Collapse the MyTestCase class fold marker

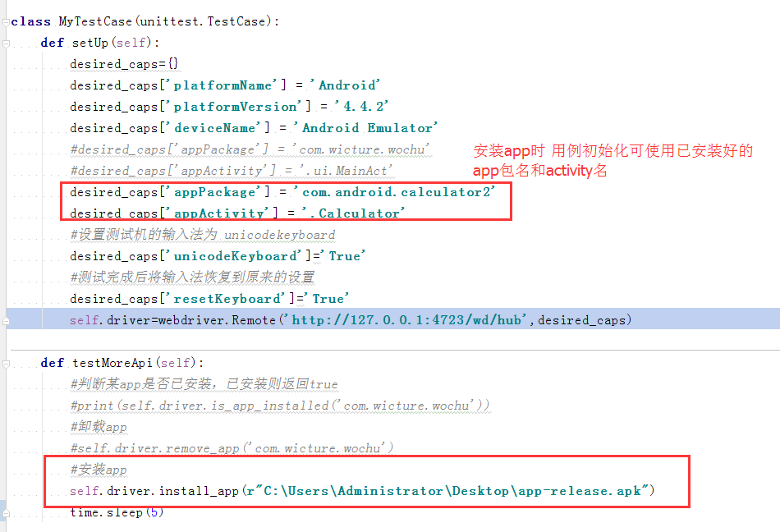(6, 22)
